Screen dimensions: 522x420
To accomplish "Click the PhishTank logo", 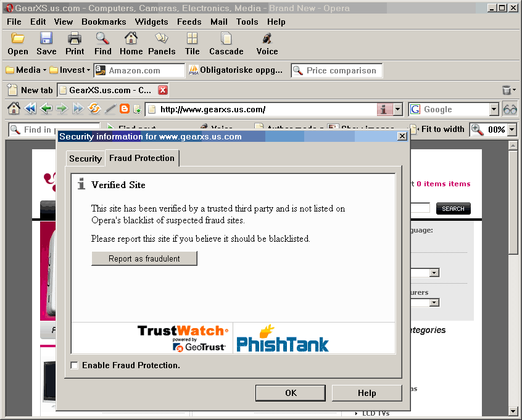I will click(283, 338).
